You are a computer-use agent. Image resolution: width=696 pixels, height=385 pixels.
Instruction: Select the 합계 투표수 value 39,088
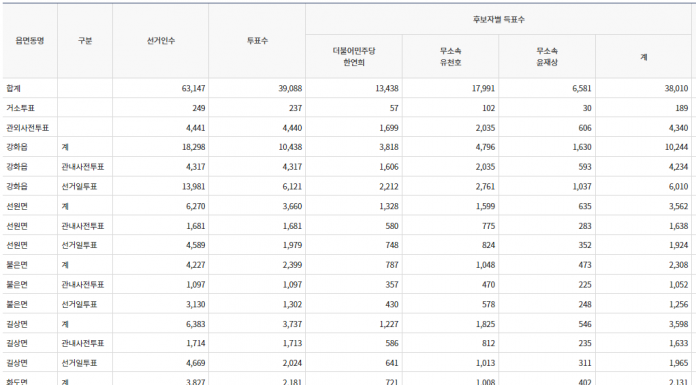point(290,88)
